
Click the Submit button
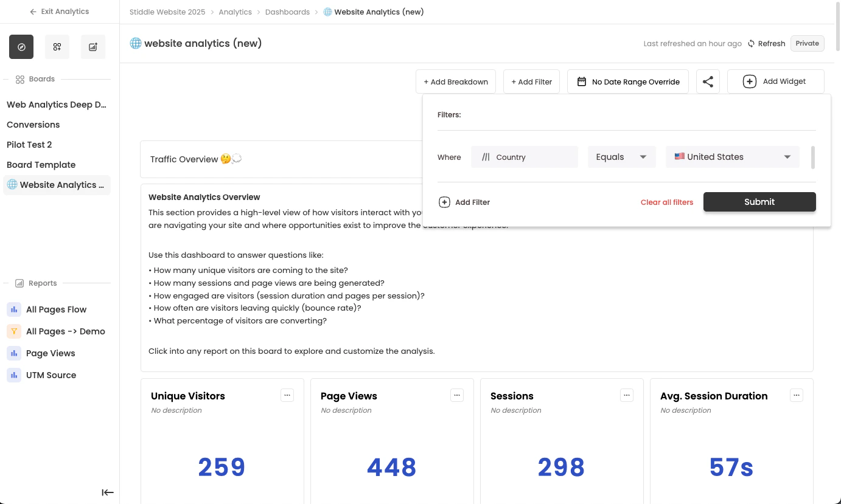click(759, 202)
